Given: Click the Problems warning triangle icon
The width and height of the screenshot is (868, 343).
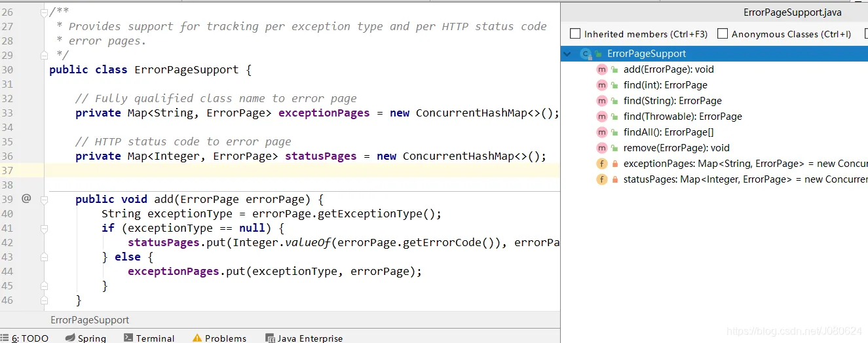Looking at the screenshot, I should pyautogui.click(x=197, y=338).
